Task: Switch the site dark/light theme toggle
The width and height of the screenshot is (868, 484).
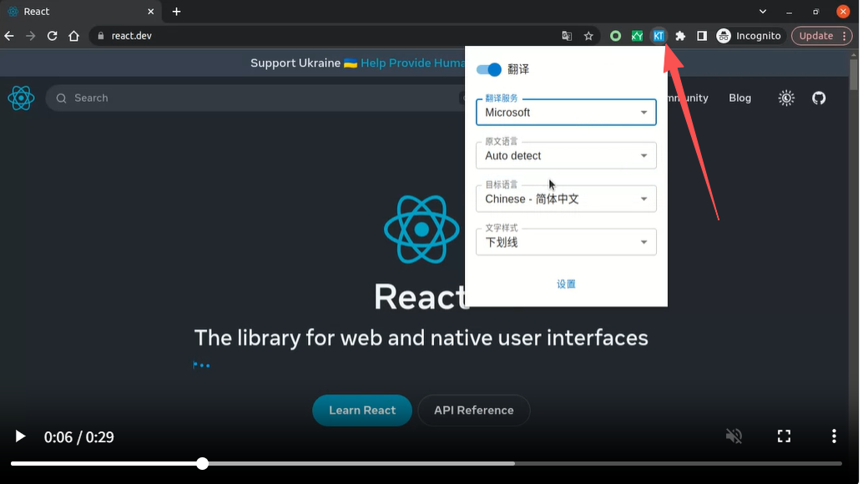Action: (x=786, y=98)
